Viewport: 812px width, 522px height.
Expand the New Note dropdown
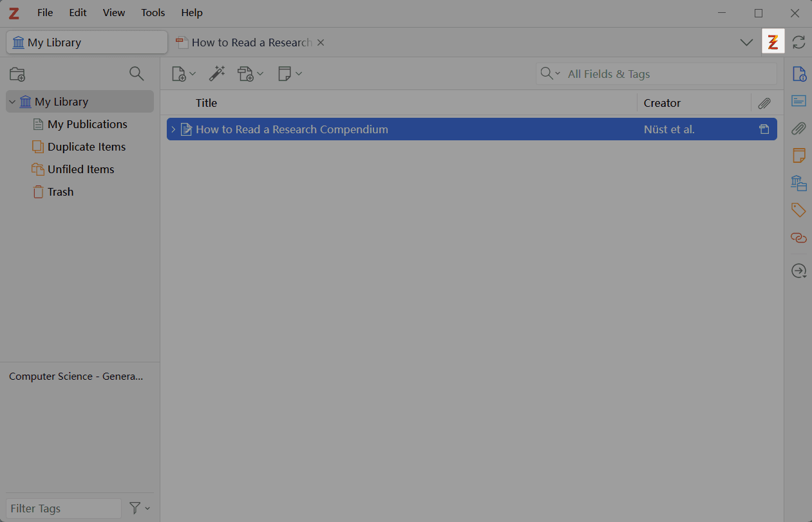(x=290, y=74)
